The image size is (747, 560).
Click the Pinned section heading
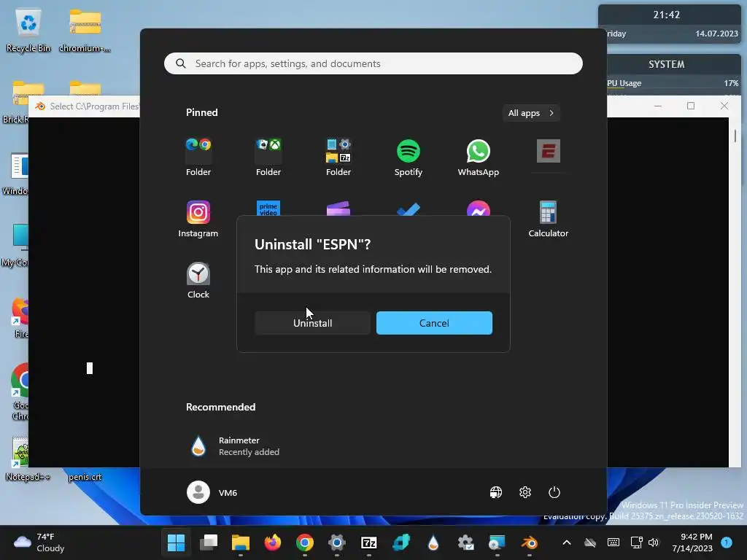click(x=201, y=112)
